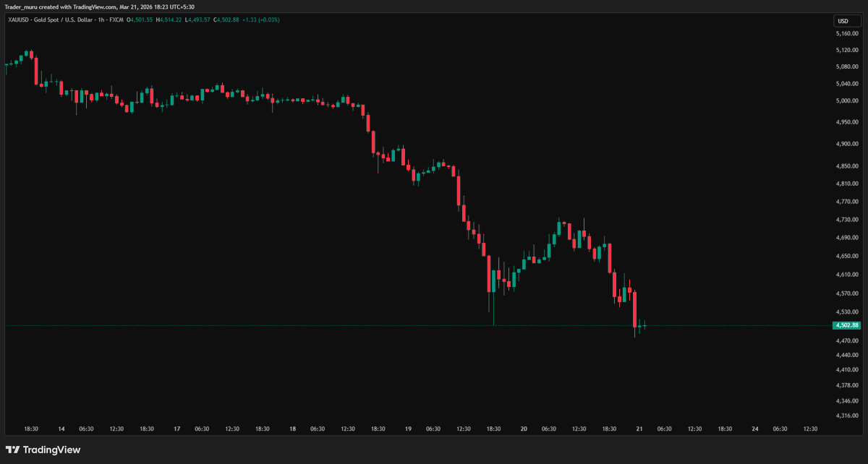Viewport: 868px width, 464px height.
Task: Click the close value C4,502.88 in the legend
Action: click(226, 20)
